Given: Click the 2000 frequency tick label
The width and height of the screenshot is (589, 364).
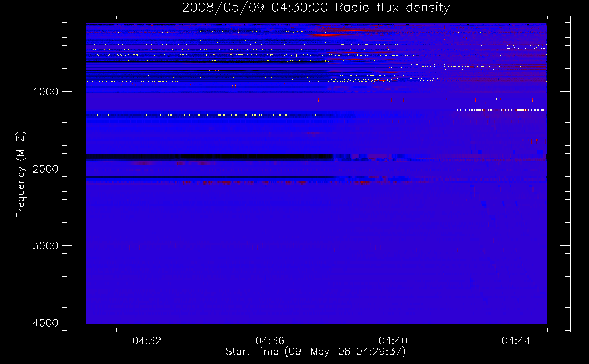Looking at the screenshot, I should pyautogui.click(x=46, y=169).
